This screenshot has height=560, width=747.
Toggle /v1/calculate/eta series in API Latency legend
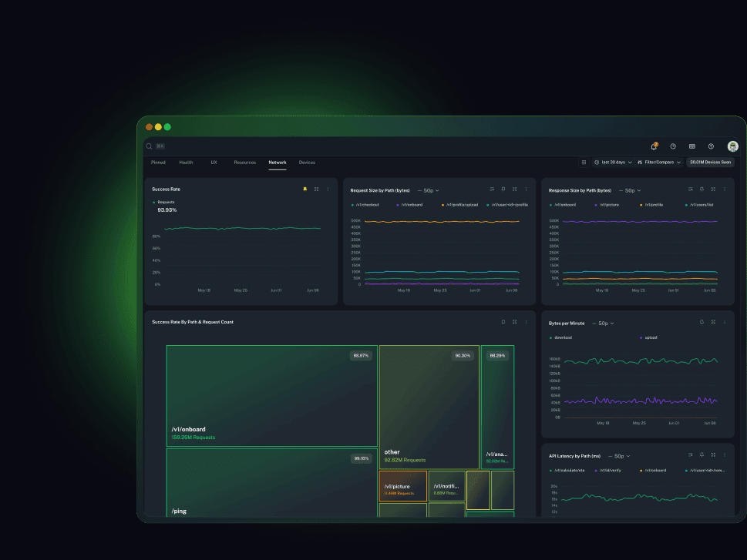(x=567, y=471)
